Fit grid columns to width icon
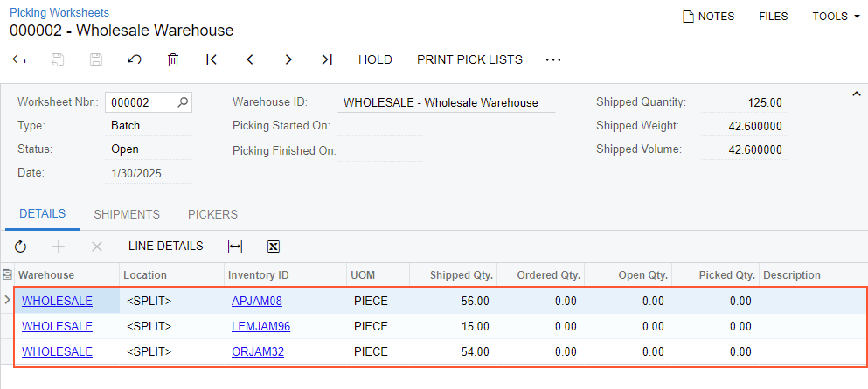This screenshot has width=868, height=389. (x=234, y=247)
